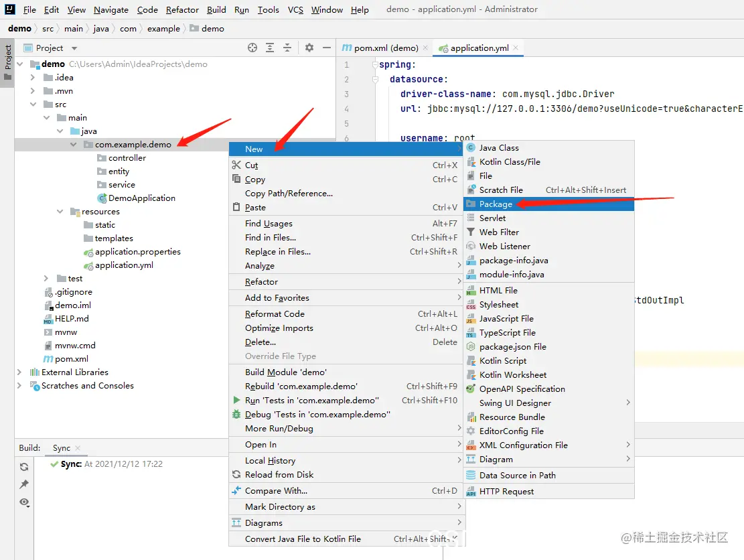Click Reformat Code in context menu
Image resolution: width=744 pixels, height=560 pixels.
pyautogui.click(x=345, y=313)
